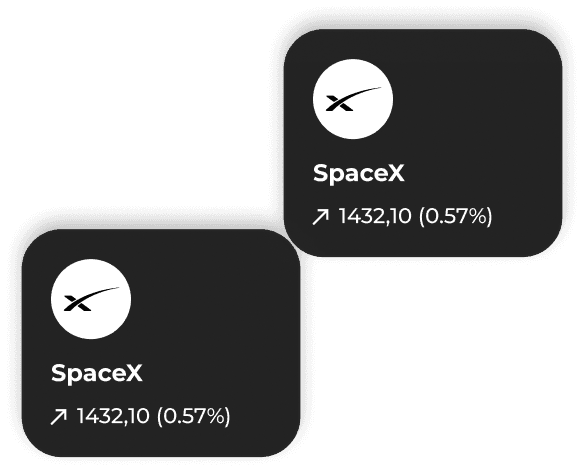
Task: Click the upward trend arrow in upper-right card
Action: pyautogui.click(x=320, y=216)
